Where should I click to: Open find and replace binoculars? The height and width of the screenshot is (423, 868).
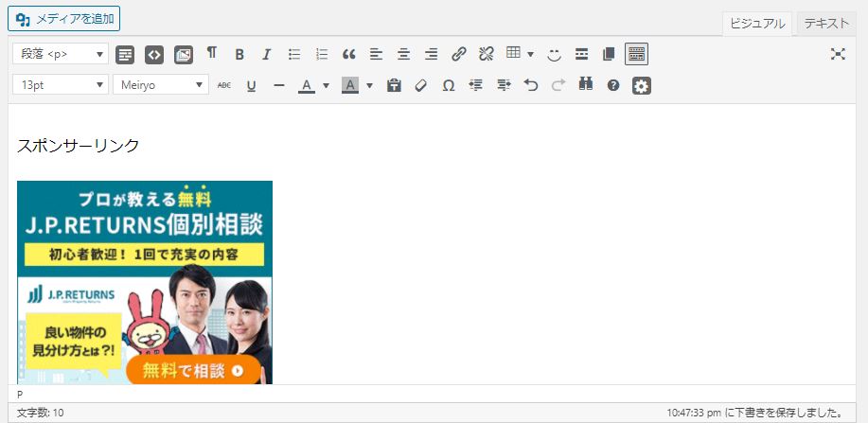tap(586, 84)
